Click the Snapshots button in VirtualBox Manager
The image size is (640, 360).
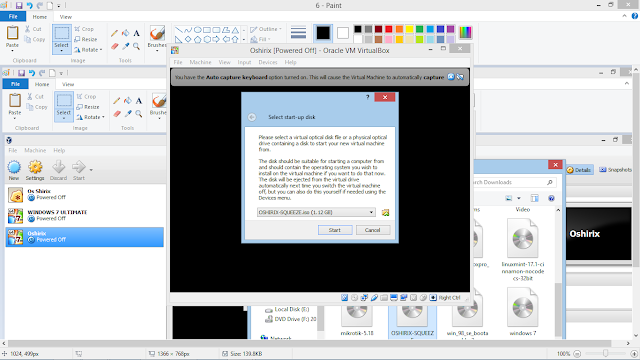pos(615,170)
